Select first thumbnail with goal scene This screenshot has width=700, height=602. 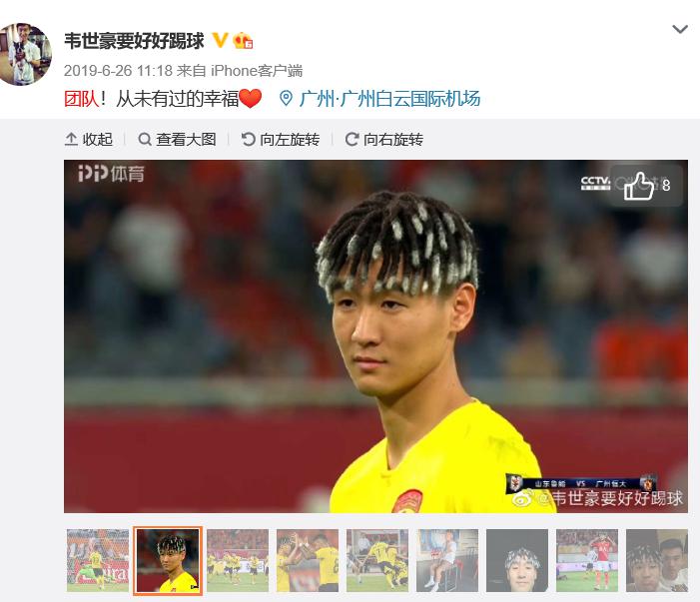click(x=98, y=560)
